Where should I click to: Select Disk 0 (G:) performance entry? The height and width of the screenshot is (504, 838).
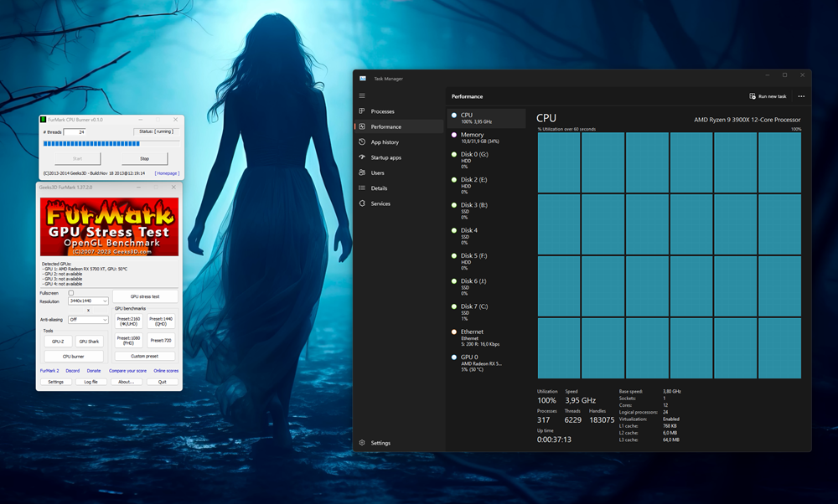pos(486,160)
